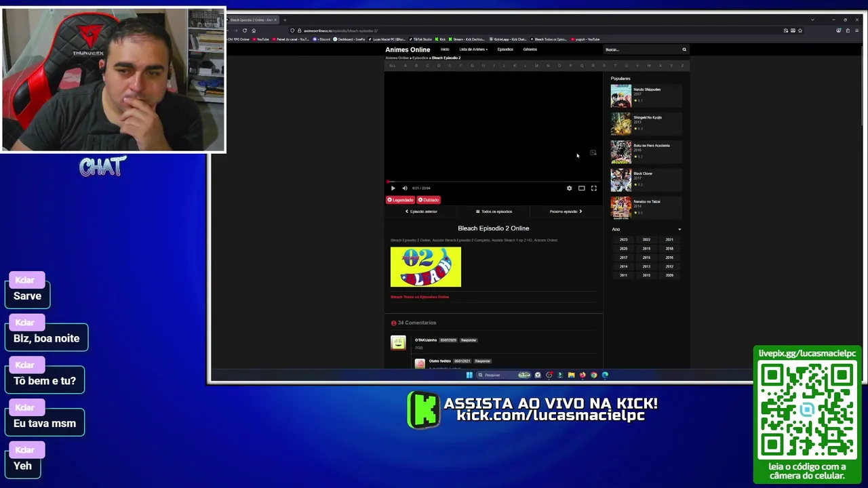Open the Discord bookmark
The image size is (868, 488).
pyautogui.click(x=323, y=39)
